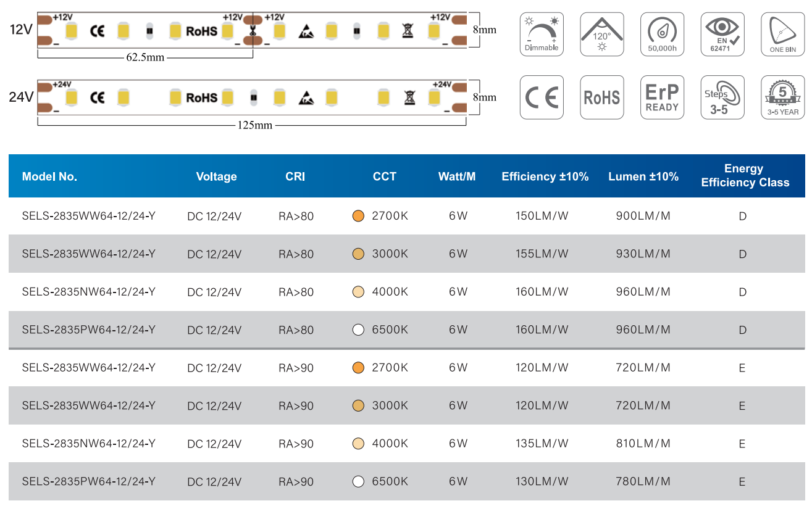This screenshot has height=506, width=812.
Task: Select 720LM/M in the RA>90 3000K row
Action: point(643,405)
